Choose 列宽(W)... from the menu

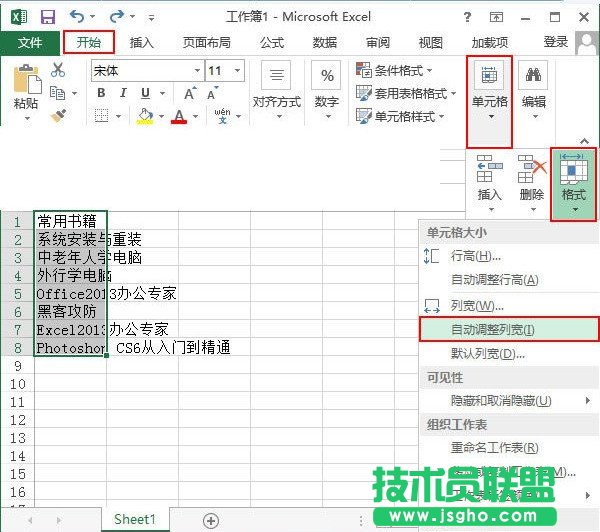pos(509,305)
